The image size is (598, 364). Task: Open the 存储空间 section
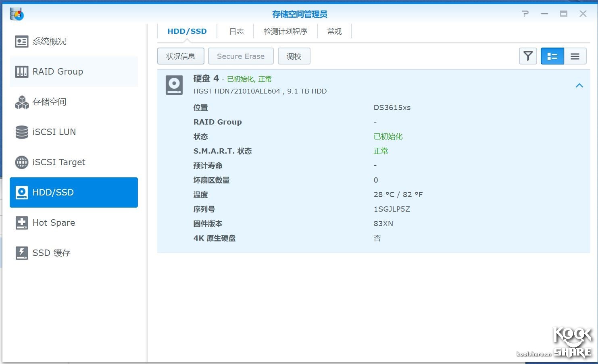coord(49,102)
